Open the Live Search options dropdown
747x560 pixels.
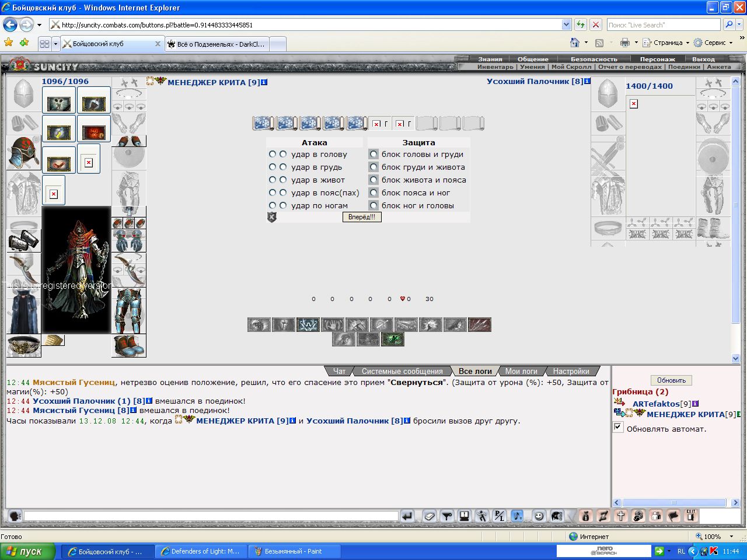(740, 24)
